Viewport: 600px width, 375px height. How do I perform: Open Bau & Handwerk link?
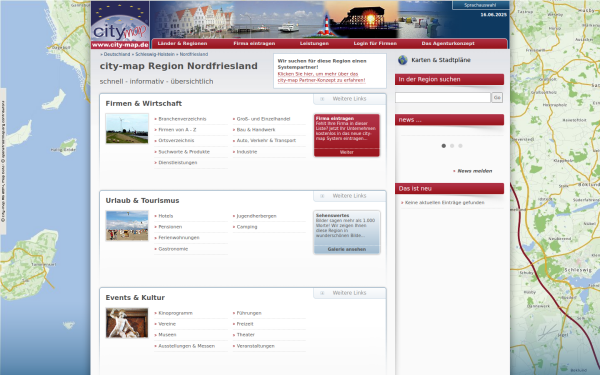click(x=256, y=130)
